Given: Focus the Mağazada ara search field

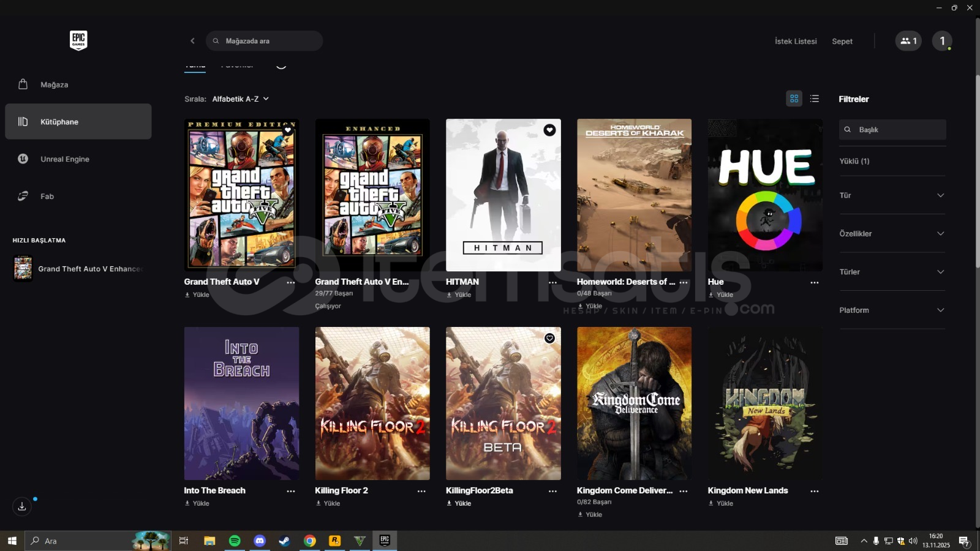Looking at the screenshot, I should tap(264, 41).
